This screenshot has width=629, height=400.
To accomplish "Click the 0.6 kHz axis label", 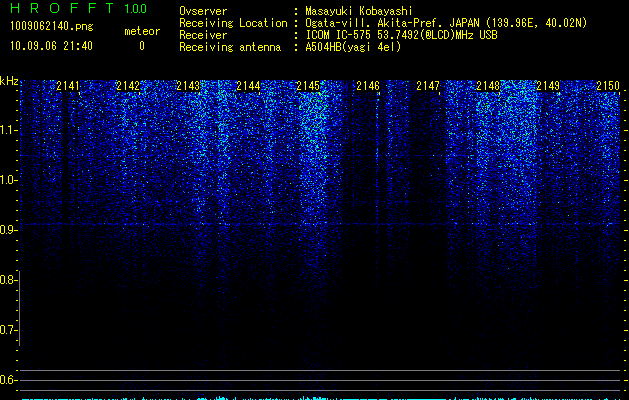I will [8, 380].
